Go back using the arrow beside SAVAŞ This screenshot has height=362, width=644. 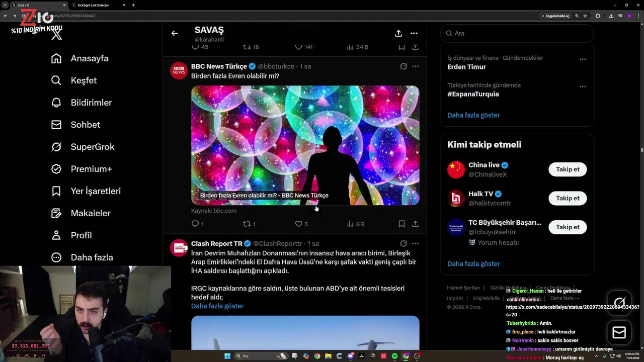point(174,33)
